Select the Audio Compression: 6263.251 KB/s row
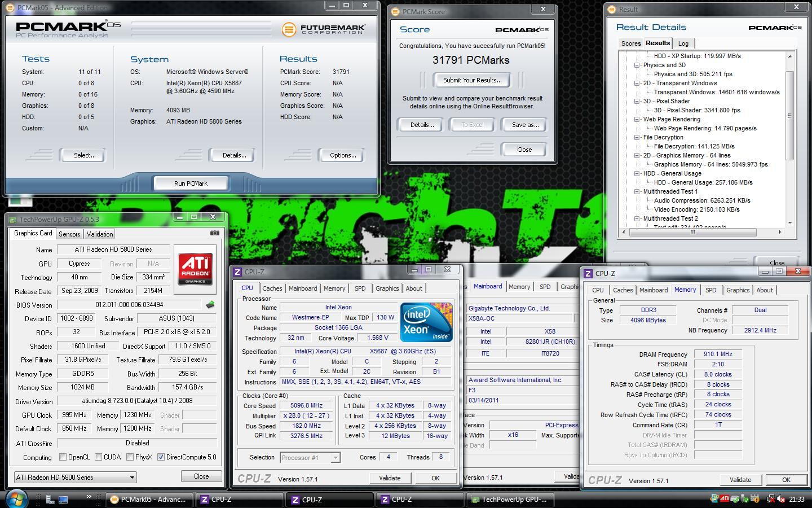 click(702, 200)
